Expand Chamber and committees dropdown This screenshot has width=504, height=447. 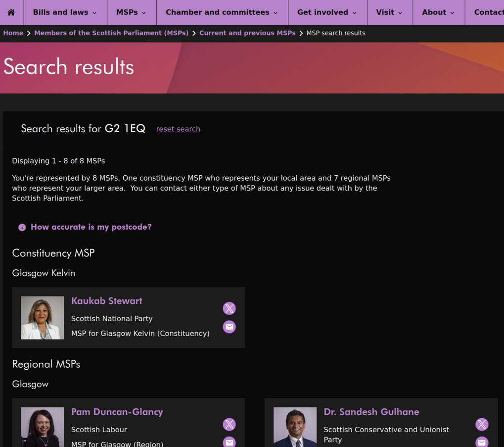pos(222,12)
